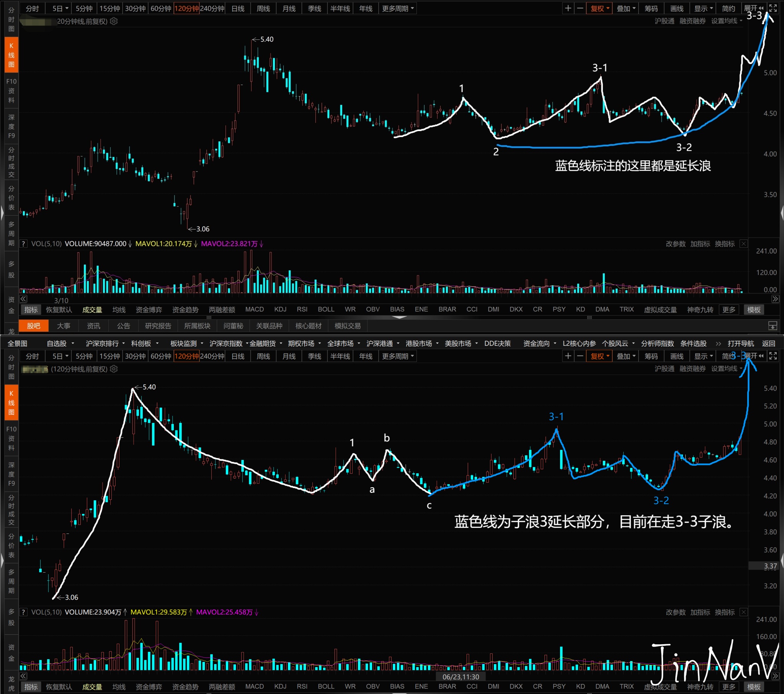Click panel resize grip above 股吧 tabs
Viewport: 784px width, 694px height.
click(399, 318)
